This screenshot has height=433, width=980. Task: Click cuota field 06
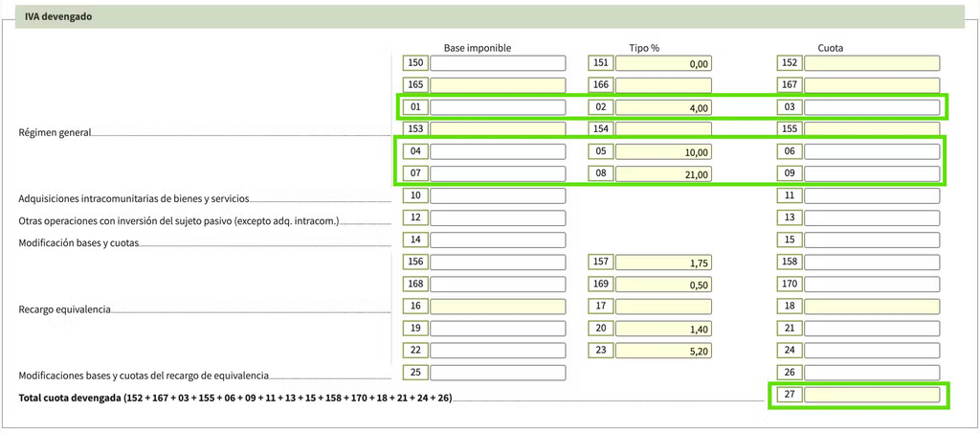pos(872,151)
